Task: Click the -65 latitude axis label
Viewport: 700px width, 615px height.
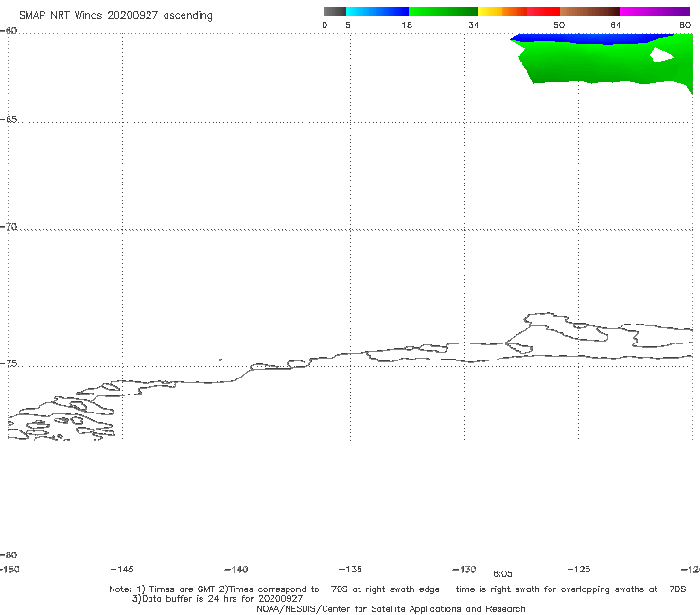Action: pos(9,120)
